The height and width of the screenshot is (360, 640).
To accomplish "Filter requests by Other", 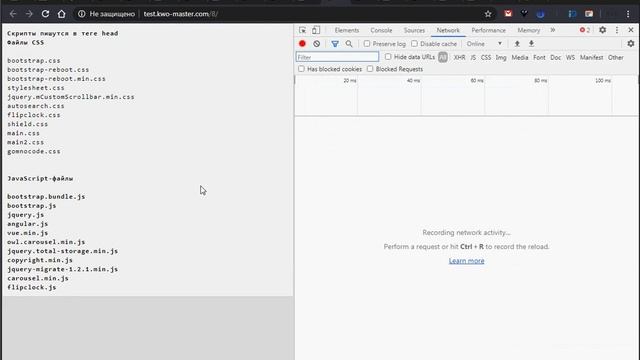I will tap(616, 58).
